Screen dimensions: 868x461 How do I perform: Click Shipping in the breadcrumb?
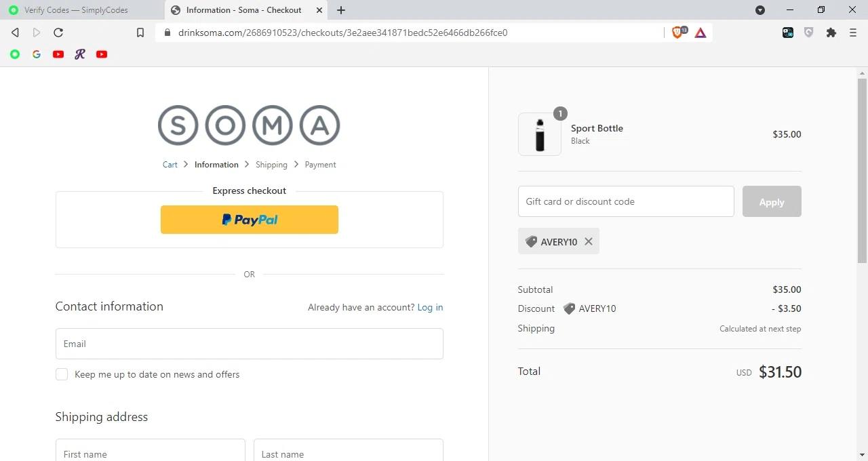pyautogui.click(x=271, y=165)
